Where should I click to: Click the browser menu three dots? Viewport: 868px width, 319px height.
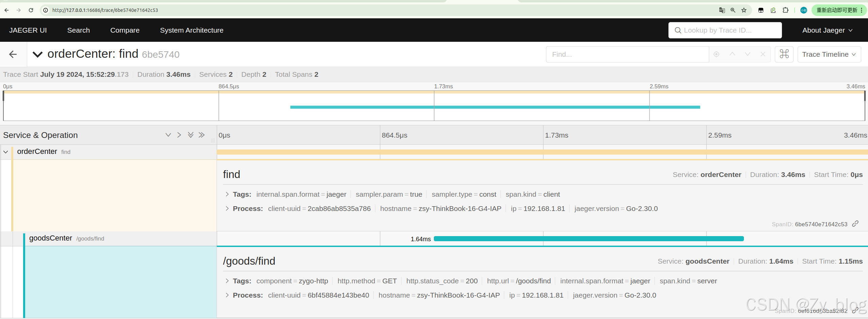coord(862,10)
